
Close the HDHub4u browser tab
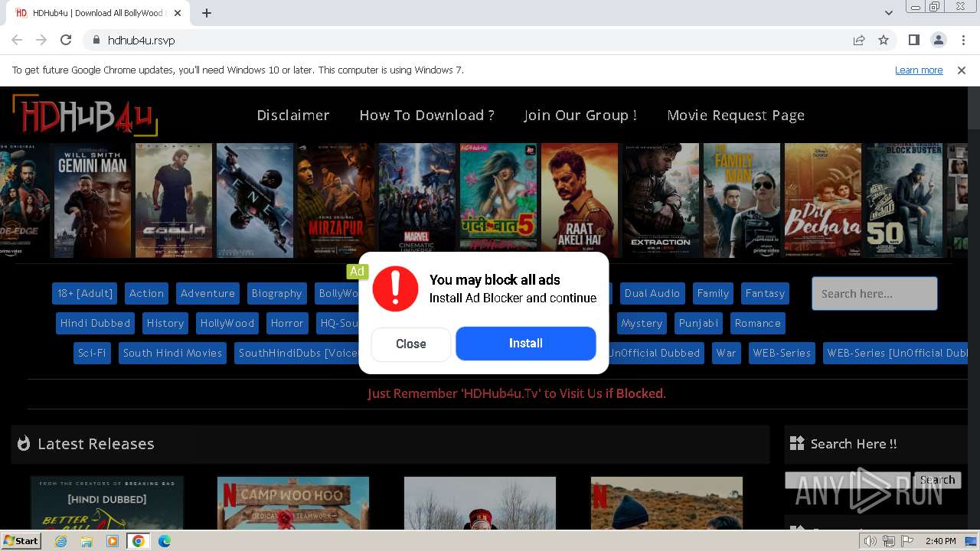(178, 13)
